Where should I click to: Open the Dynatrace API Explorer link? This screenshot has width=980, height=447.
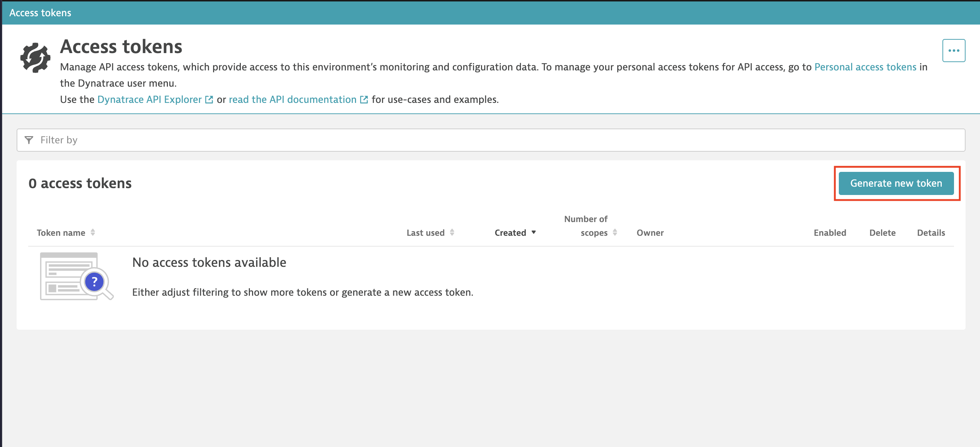coord(149,99)
